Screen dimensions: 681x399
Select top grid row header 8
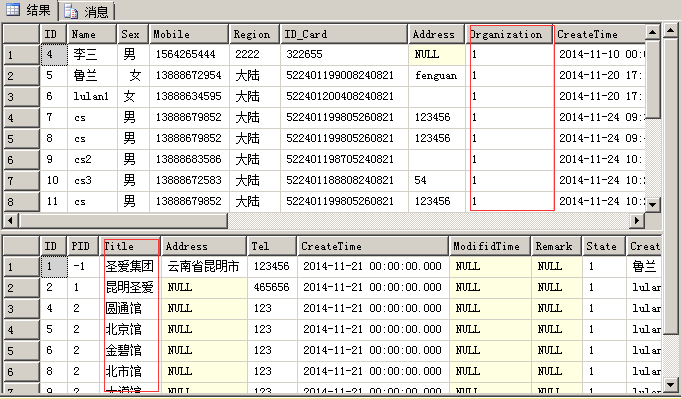click(x=21, y=202)
